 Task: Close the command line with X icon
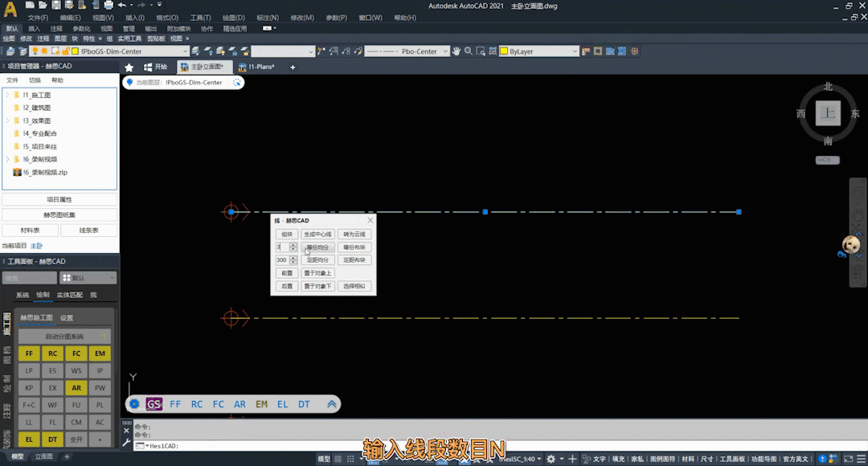(x=126, y=431)
